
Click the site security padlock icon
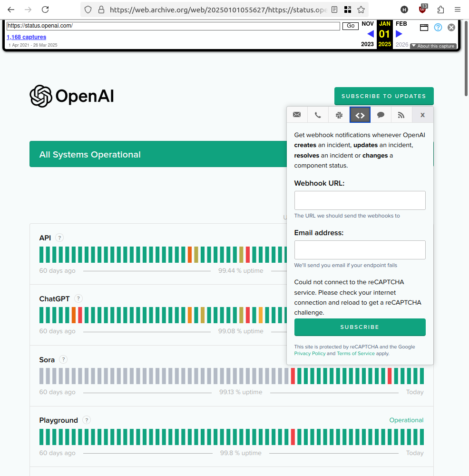pyautogui.click(x=101, y=10)
